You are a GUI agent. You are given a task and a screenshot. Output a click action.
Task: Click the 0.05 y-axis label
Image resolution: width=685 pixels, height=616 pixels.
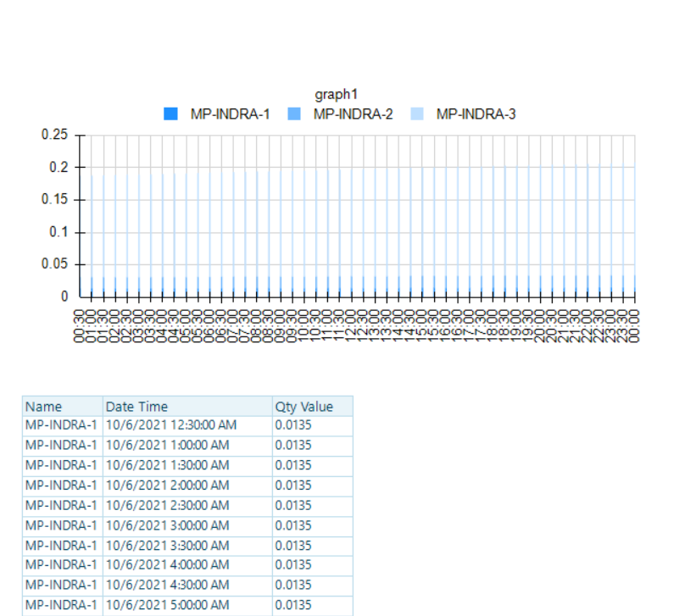click(54, 264)
